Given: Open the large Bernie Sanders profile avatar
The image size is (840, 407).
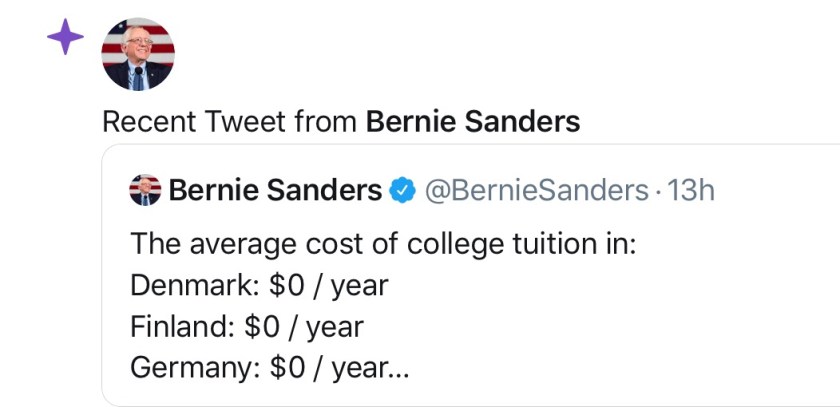Looking at the screenshot, I should coord(138,53).
